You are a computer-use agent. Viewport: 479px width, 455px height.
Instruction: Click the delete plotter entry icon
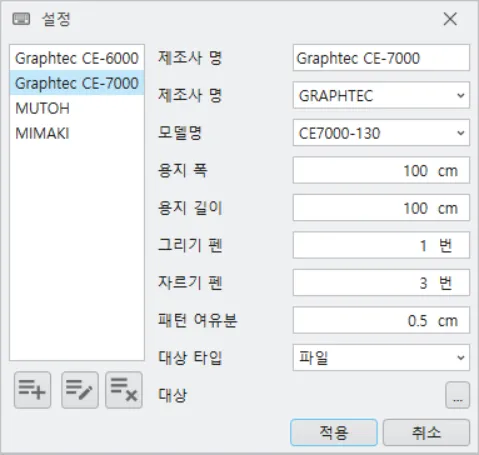[124, 390]
